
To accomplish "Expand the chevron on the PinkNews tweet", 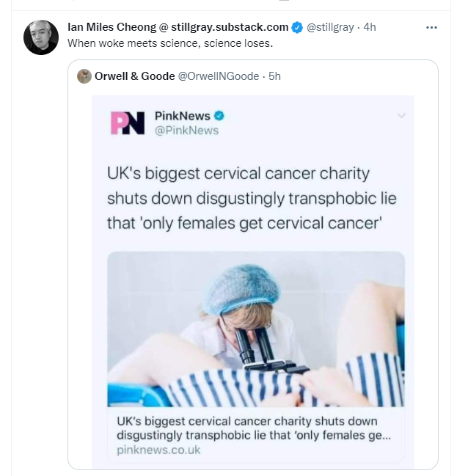I will coord(401,116).
